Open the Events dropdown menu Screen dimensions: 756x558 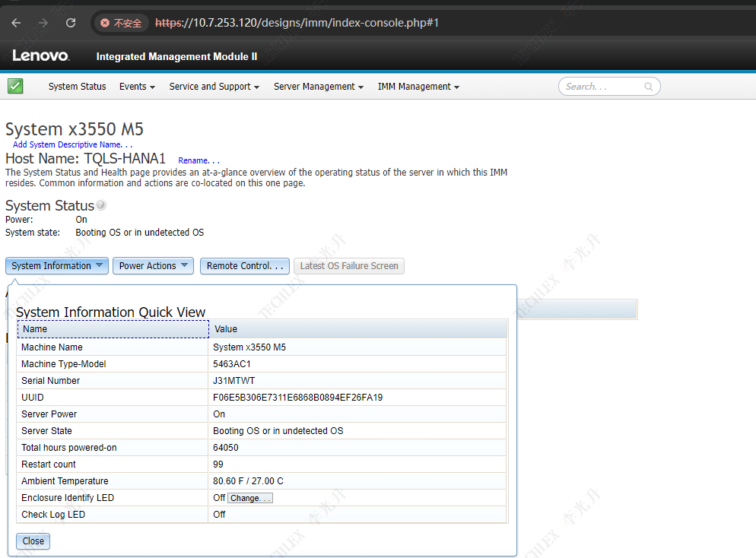tap(138, 86)
